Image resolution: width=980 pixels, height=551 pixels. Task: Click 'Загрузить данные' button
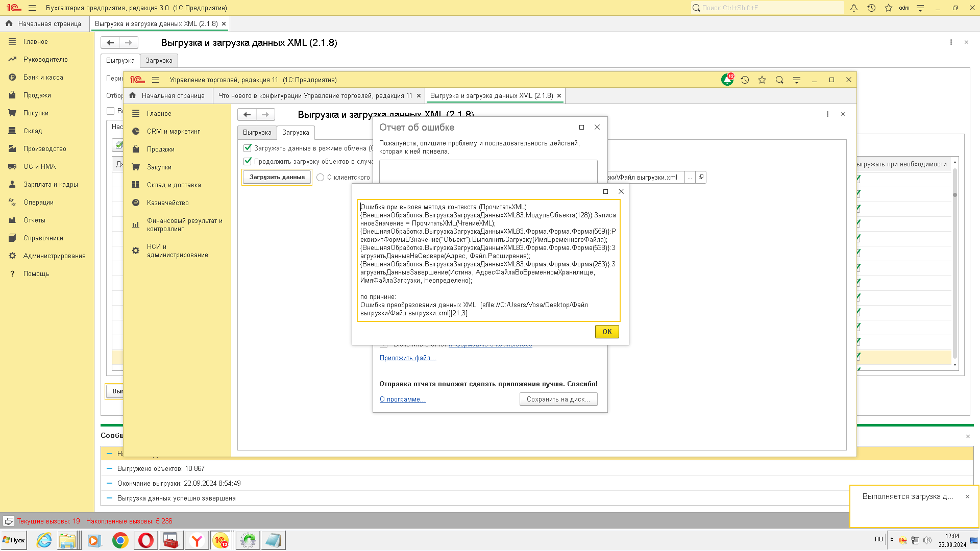(x=277, y=177)
